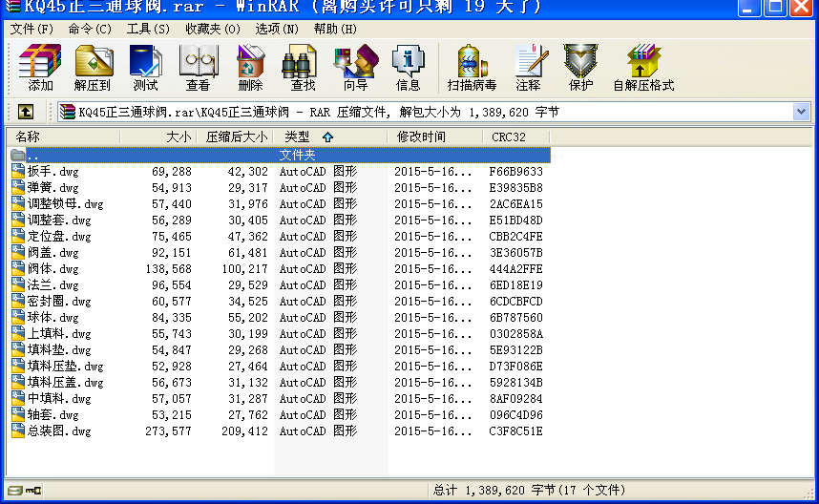Select the 总装图.dwg file
The image size is (819, 504).
point(59,431)
